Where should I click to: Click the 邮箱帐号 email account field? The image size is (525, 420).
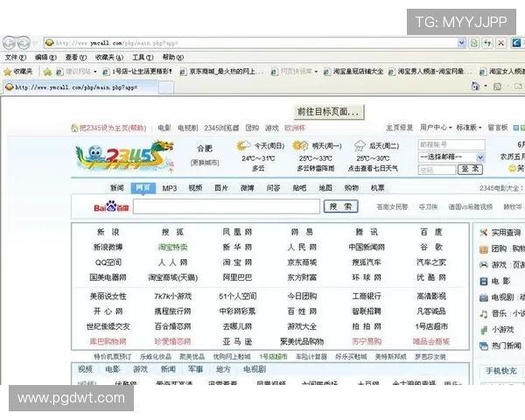pyautogui.click(x=451, y=144)
